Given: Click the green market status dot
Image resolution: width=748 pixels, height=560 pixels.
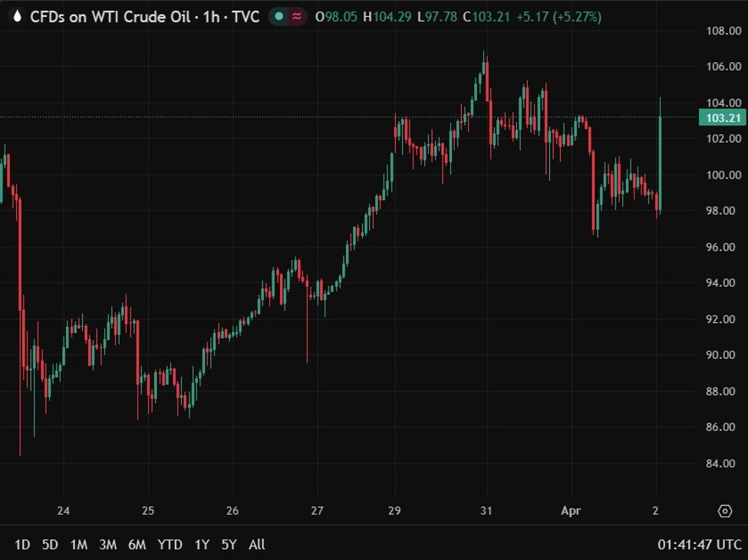Looking at the screenshot, I should (279, 16).
